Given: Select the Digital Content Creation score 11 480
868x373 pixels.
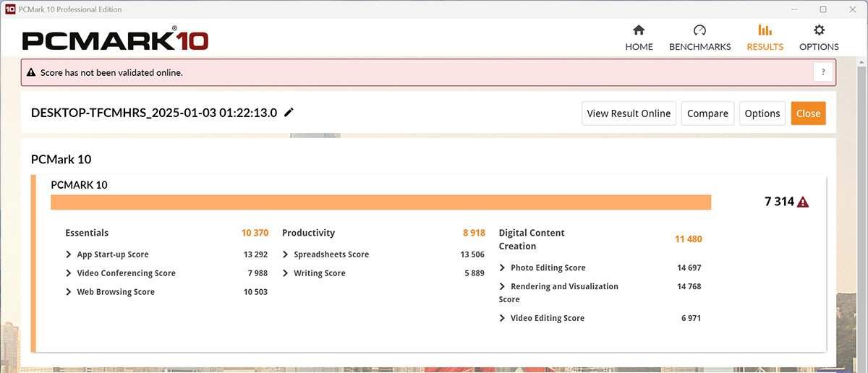Looking at the screenshot, I should click(x=689, y=239).
